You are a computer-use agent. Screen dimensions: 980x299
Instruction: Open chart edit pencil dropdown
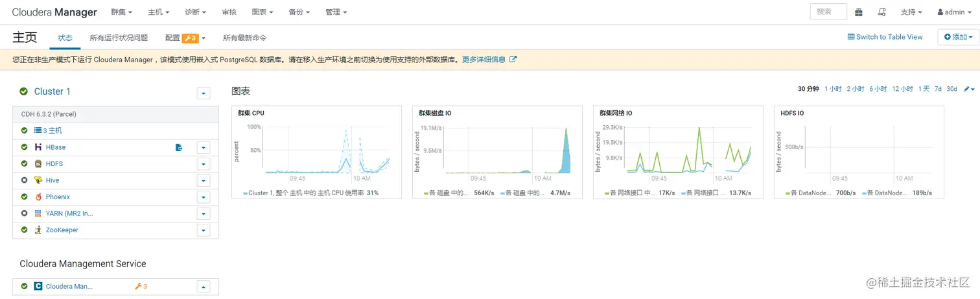click(969, 89)
